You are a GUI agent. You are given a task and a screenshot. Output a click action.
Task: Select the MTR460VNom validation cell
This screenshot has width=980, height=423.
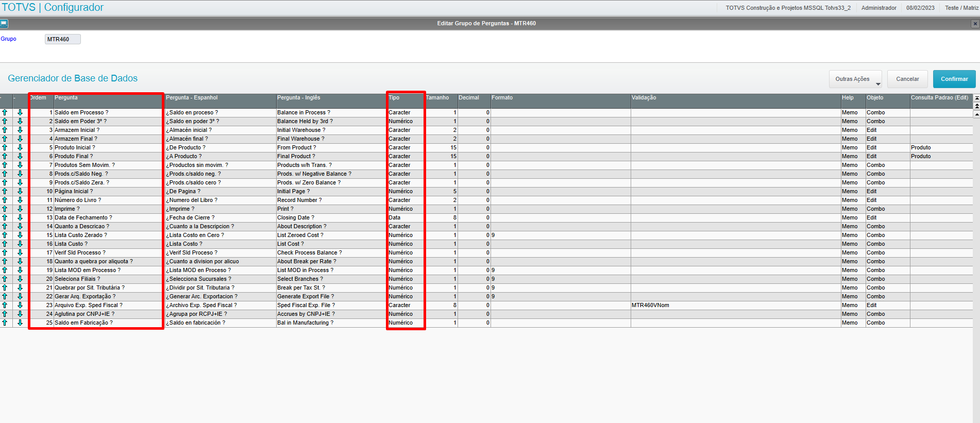pyautogui.click(x=736, y=305)
